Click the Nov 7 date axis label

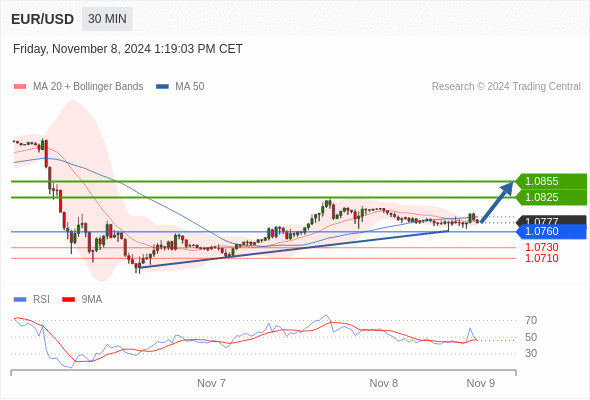pyautogui.click(x=211, y=383)
